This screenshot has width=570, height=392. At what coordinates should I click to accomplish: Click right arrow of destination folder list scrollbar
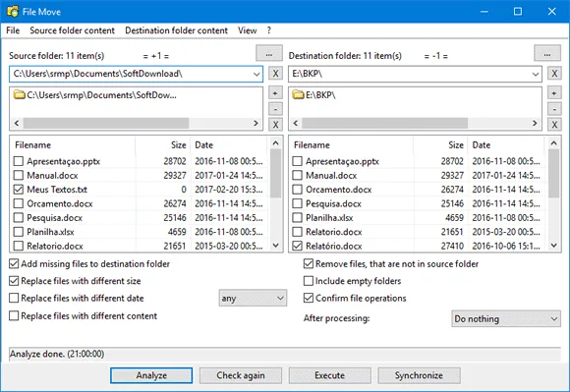(x=535, y=123)
